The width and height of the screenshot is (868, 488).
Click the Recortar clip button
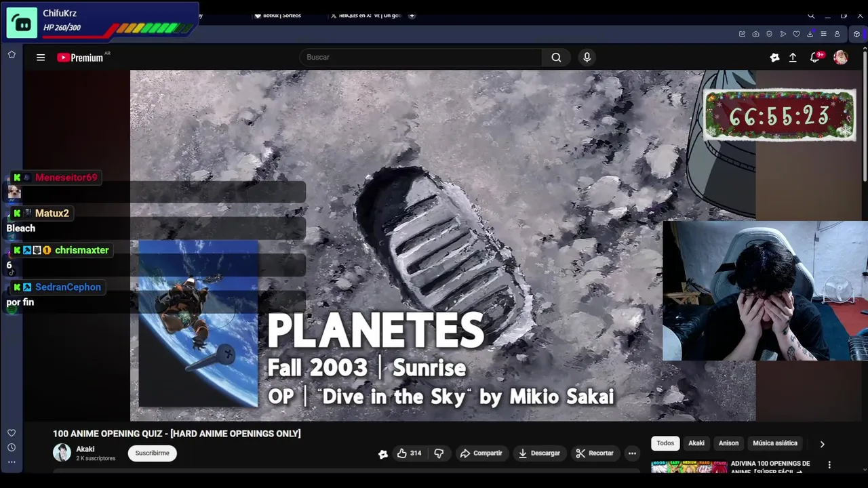tap(595, 453)
